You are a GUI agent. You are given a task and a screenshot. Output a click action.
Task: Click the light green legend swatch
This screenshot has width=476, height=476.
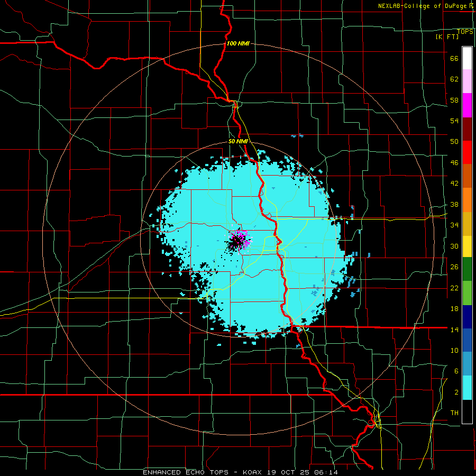tap(467, 293)
